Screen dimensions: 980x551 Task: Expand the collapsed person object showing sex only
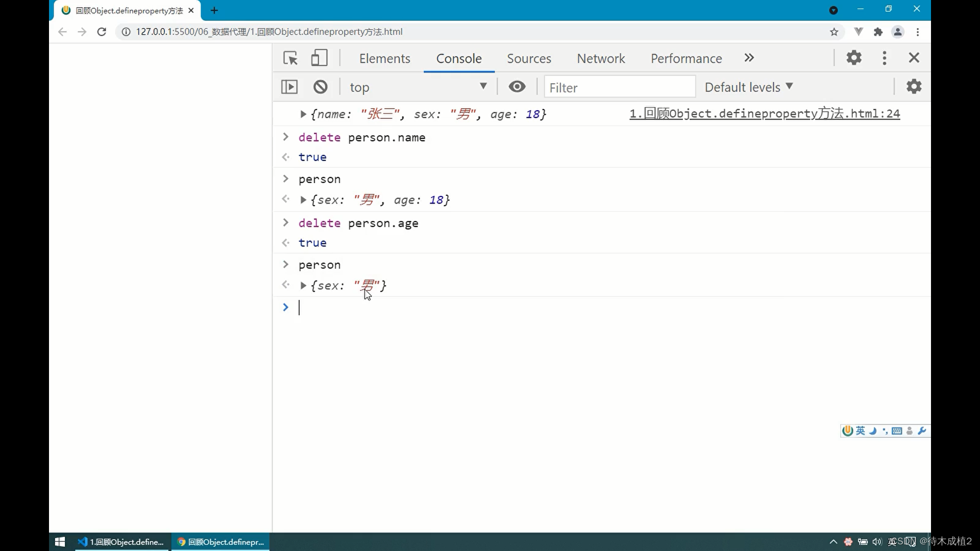click(303, 285)
